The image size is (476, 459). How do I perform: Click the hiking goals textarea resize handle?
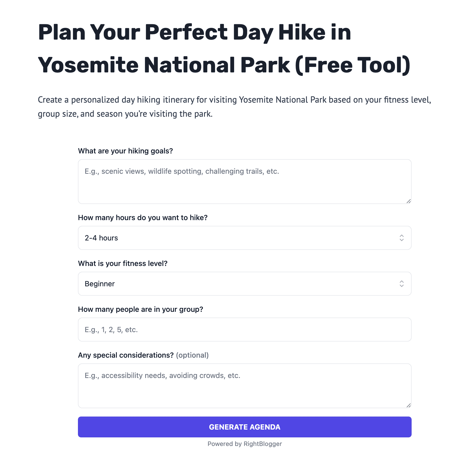[408, 201]
